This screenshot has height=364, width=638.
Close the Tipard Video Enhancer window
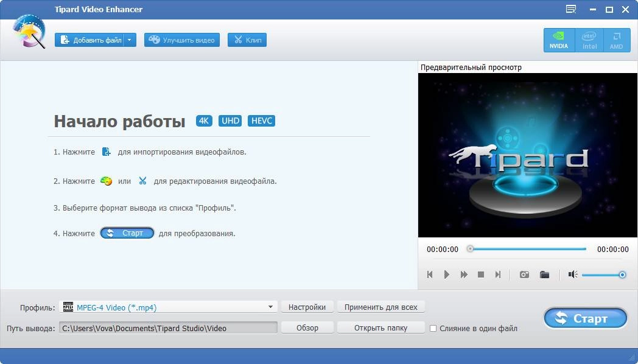[x=626, y=10]
